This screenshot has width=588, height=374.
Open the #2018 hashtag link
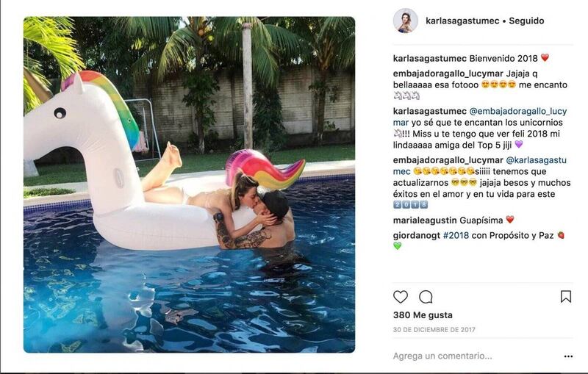(456, 235)
